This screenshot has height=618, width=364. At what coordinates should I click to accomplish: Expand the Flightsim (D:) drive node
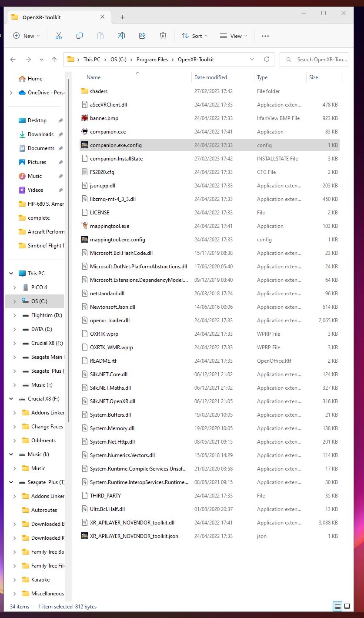coord(15,315)
